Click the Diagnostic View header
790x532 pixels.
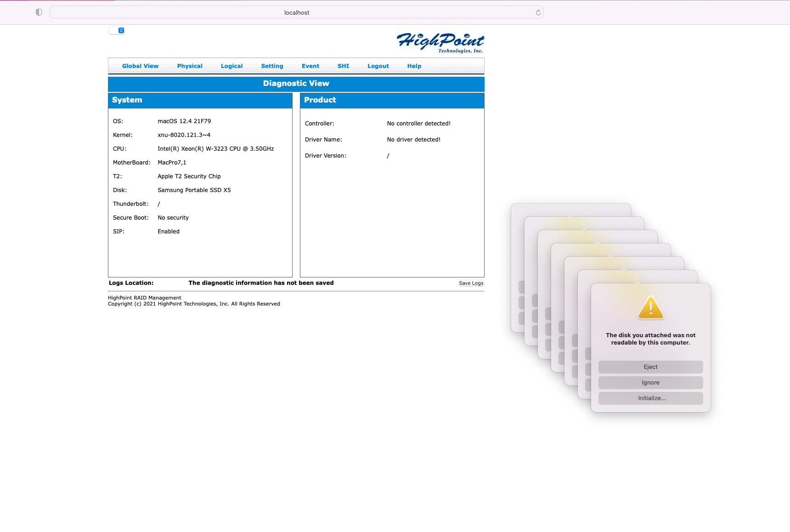[x=296, y=84]
